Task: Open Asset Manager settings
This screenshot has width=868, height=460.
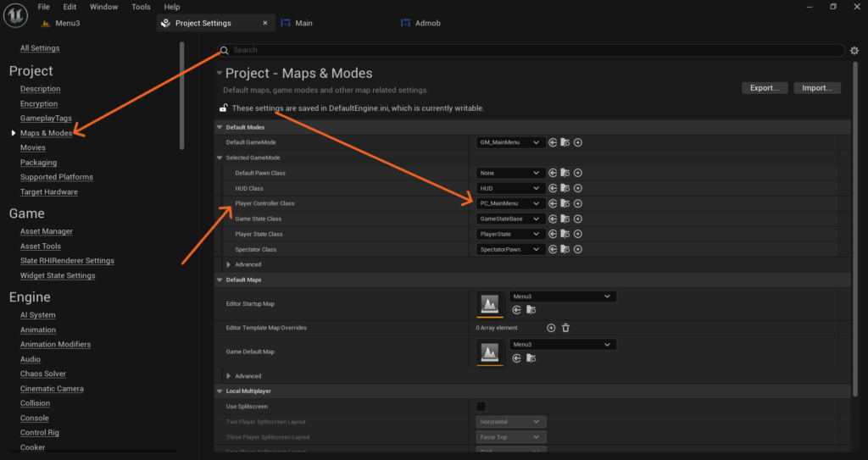Action: (x=47, y=231)
